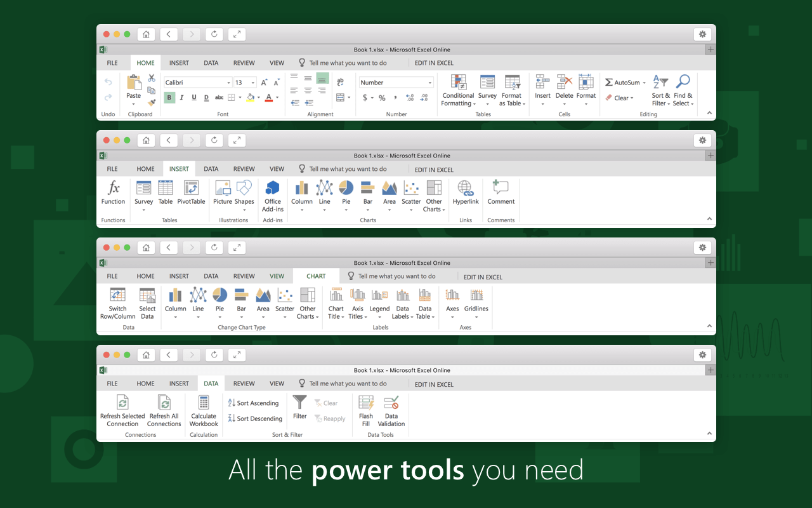This screenshot has height=508, width=812.
Task: Toggle Strikethrough (abc) formatting
Action: (219, 97)
